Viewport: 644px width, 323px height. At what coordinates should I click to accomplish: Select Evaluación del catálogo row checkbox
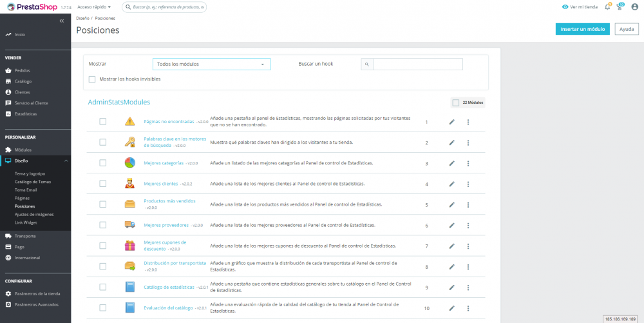[102, 308]
